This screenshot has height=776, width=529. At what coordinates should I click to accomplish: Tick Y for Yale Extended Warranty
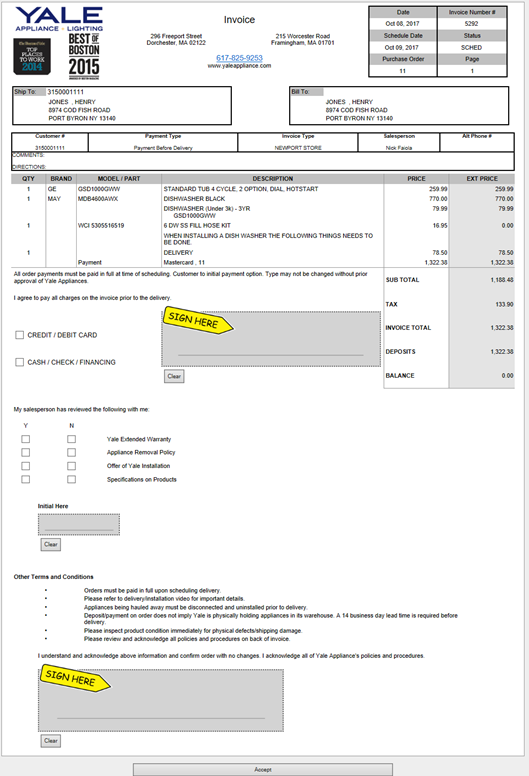(x=26, y=439)
